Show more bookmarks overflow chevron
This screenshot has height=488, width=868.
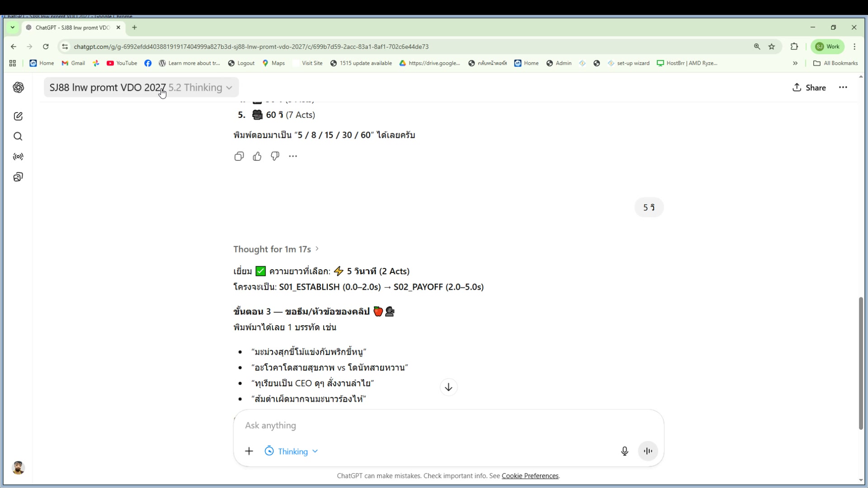tap(795, 63)
